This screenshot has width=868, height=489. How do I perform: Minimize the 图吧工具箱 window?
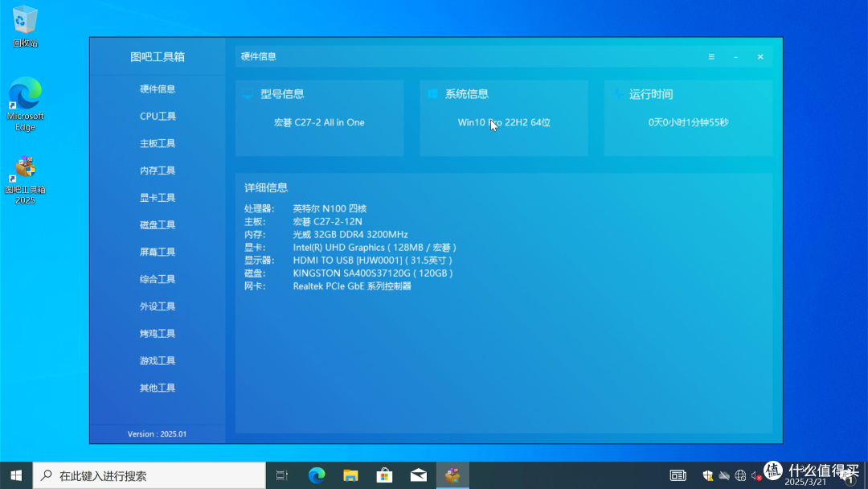(x=735, y=57)
